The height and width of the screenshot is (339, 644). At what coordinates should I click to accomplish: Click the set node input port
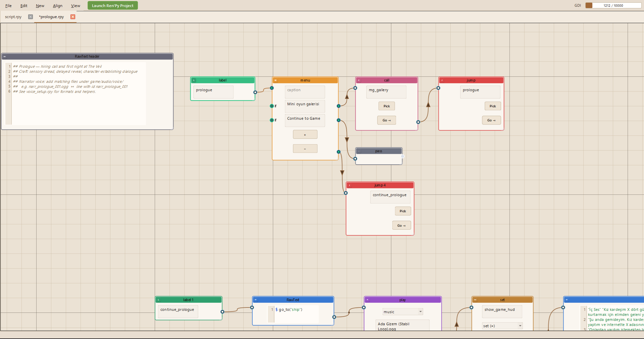click(x=472, y=307)
